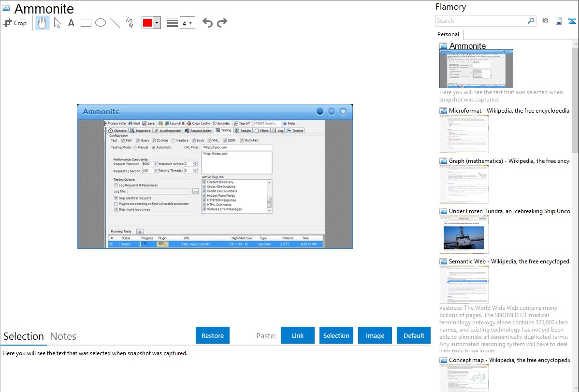Select Concept map - Wikipedia list title
This screenshot has height=392, width=579.
coord(509,360)
